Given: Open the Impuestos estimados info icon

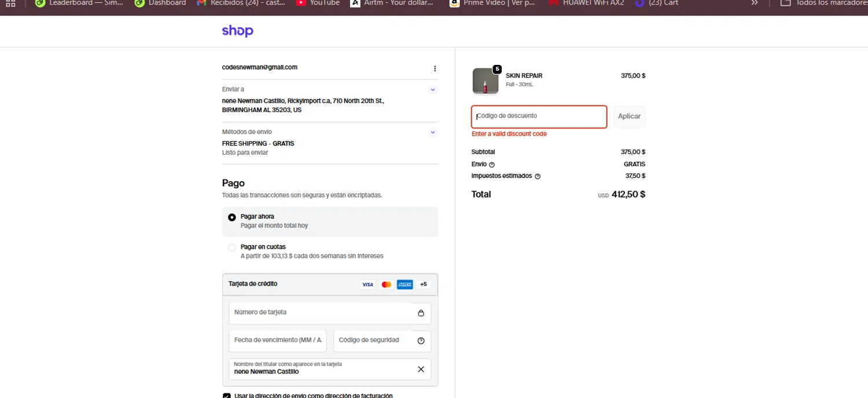Looking at the screenshot, I should [x=538, y=176].
